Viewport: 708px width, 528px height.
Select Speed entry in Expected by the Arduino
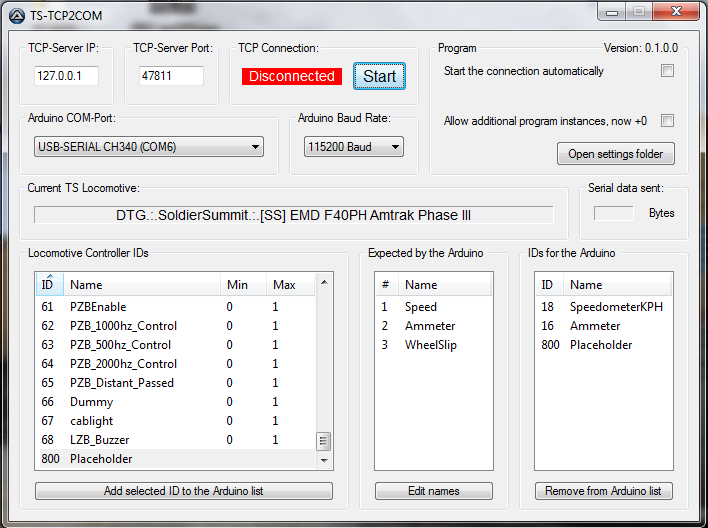click(433, 307)
